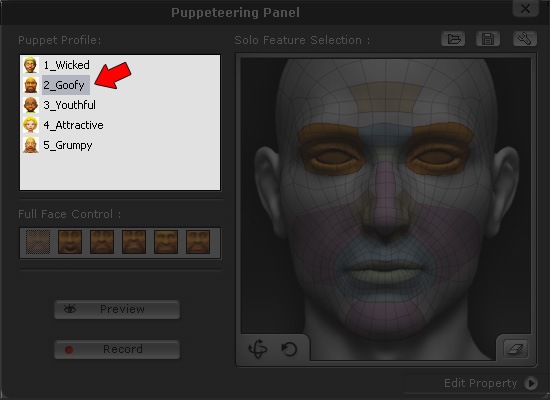Expand the Edit Property arrow

531,383
